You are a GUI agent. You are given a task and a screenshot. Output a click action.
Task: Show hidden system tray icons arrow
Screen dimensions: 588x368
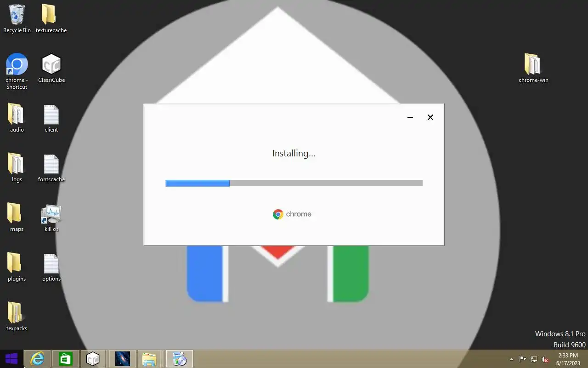[511, 359]
